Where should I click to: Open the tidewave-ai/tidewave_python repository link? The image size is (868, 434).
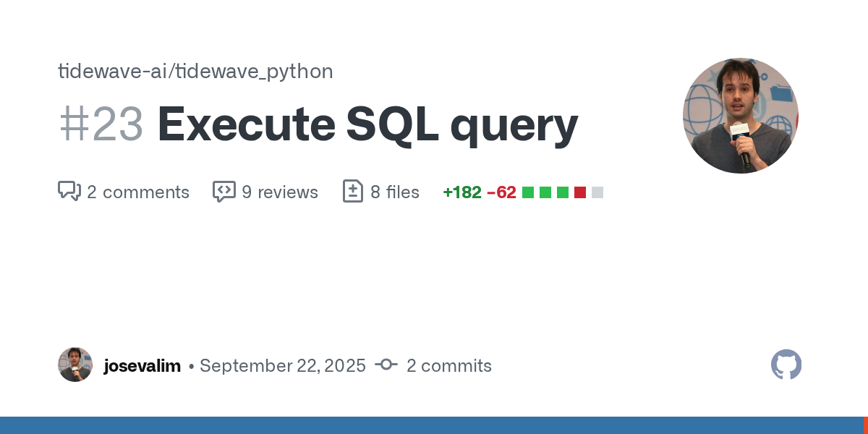pyautogui.click(x=195, y=72)
